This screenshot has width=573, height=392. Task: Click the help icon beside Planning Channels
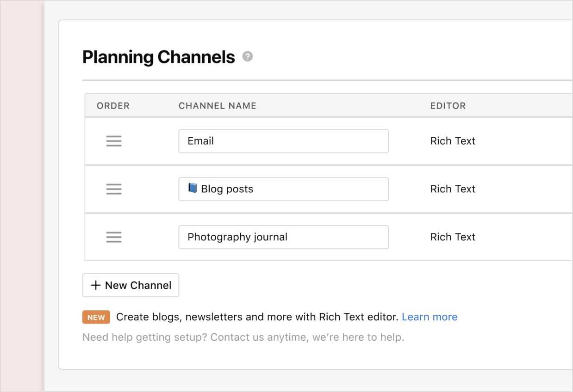pos(248,57)
